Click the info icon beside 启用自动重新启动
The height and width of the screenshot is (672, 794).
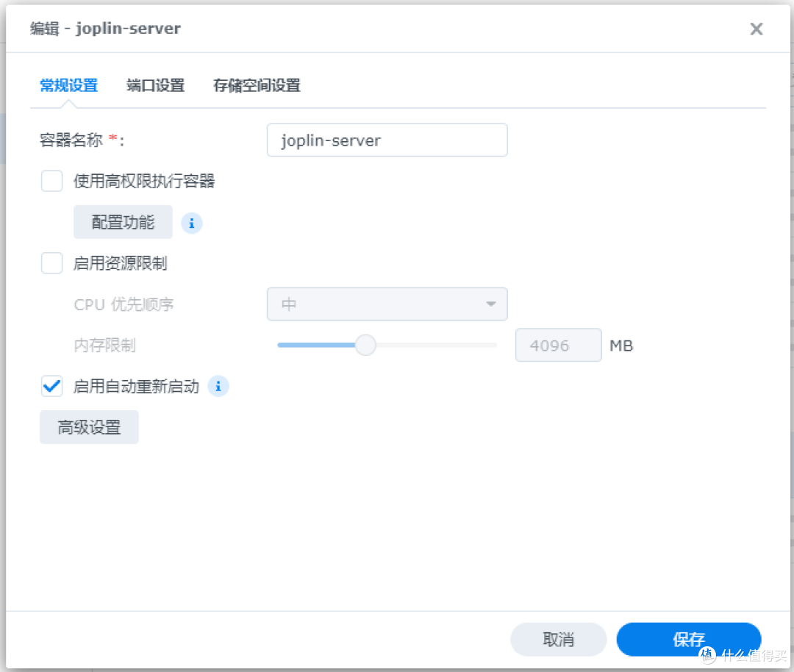click(218, 386)
